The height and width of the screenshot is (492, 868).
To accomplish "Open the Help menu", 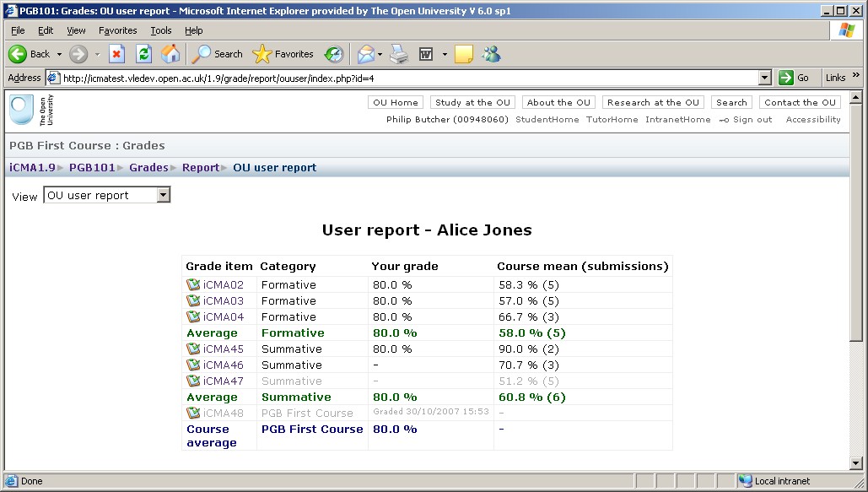I will pyautogui.click(x=194, y=30).
